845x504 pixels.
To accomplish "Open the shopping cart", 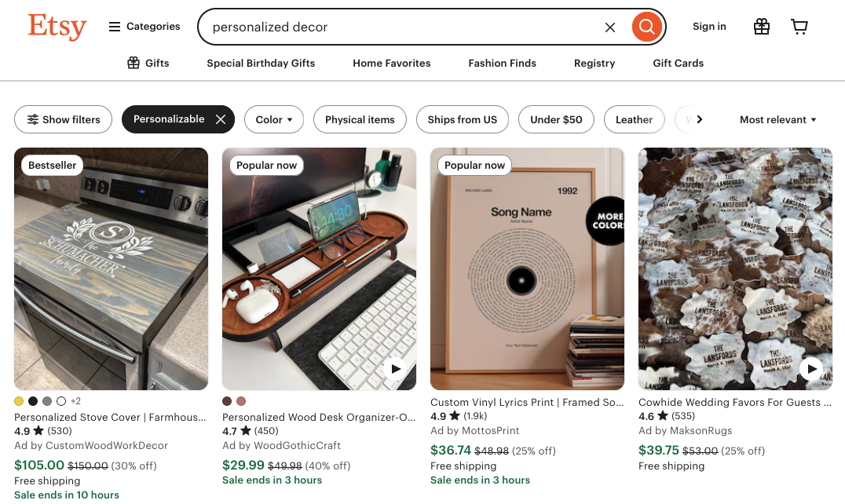I will point(799,27).
